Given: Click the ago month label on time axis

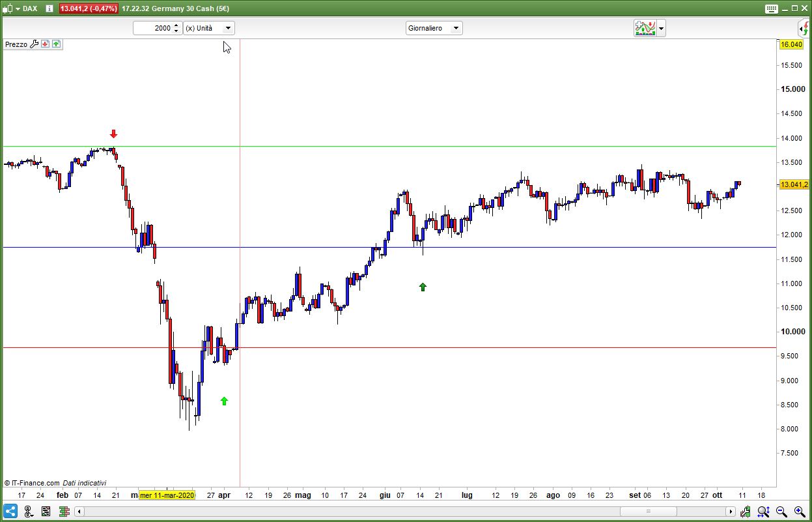Looking at the screenshot, I should (553, 495).
